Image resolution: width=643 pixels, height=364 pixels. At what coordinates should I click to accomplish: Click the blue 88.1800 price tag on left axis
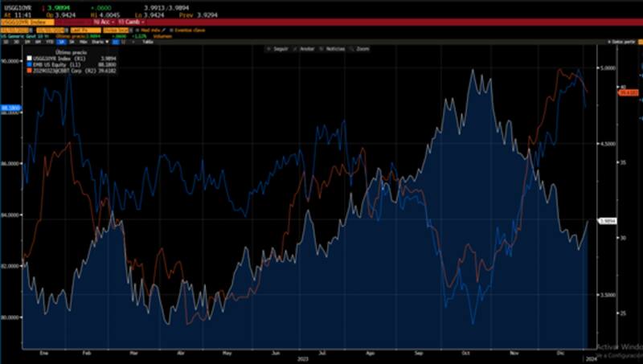tap(10, 107)
